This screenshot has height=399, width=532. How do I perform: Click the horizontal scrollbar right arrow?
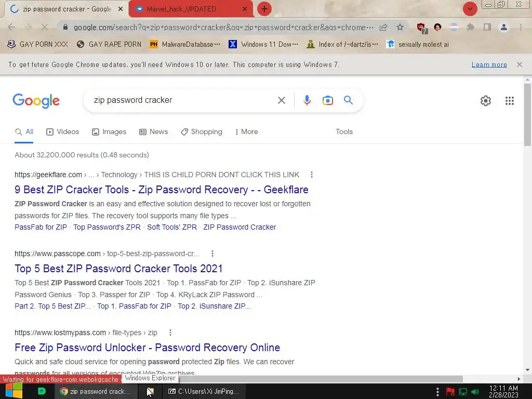[519, 379]
